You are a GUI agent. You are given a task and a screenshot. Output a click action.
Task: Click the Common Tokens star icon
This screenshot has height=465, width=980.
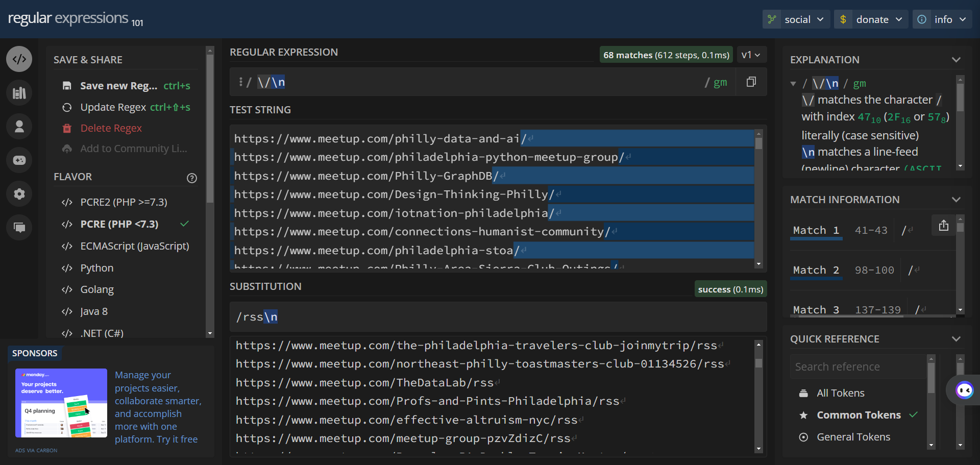point(803,415)
